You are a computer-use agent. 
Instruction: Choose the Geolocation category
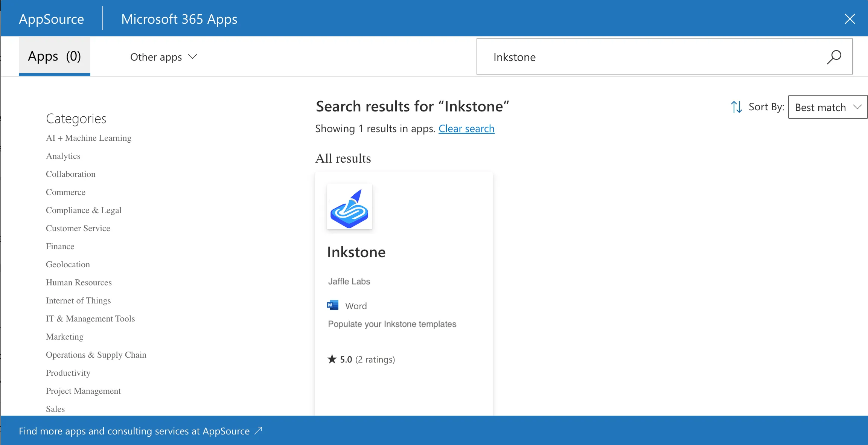[68, 264]
